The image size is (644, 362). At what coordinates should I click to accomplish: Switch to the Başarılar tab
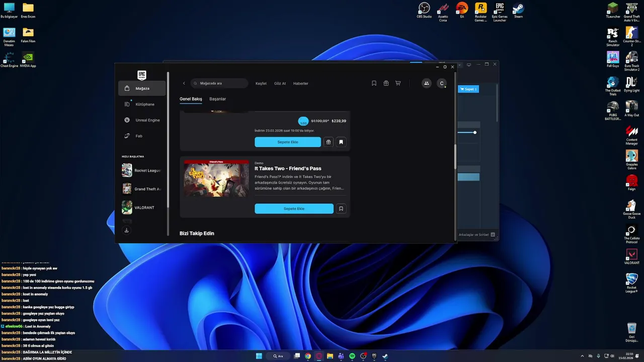click(218, 99)
